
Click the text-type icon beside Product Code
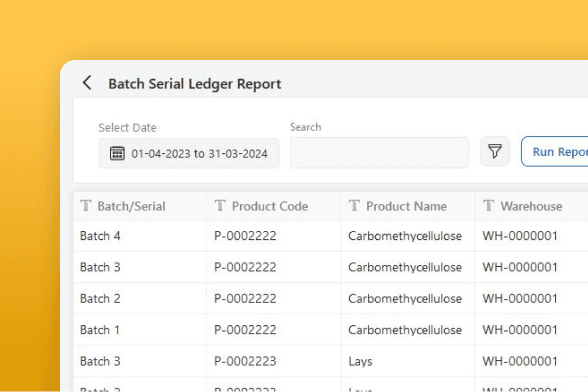220,206
